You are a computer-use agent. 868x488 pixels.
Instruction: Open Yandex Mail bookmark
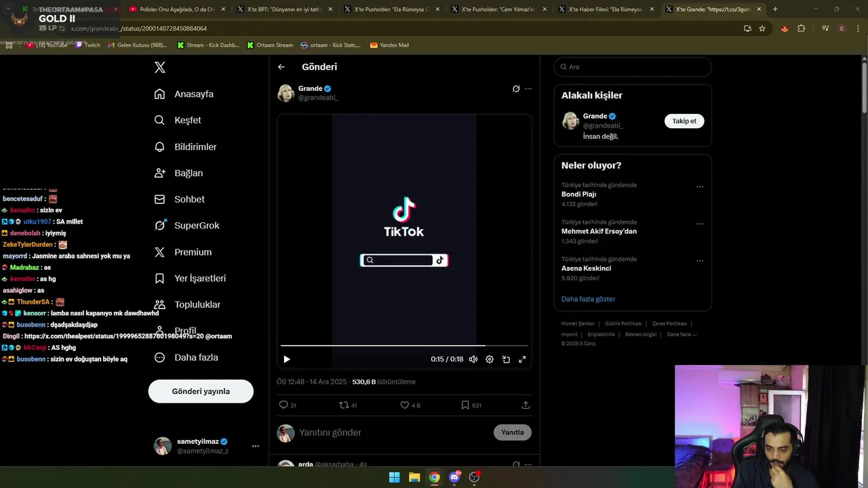coord(389,45)
